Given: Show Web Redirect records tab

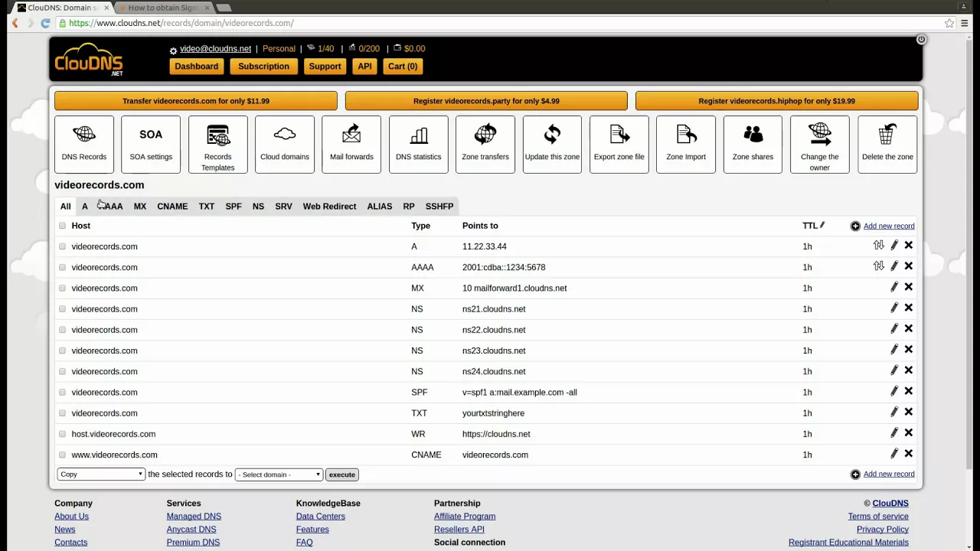Looking at the screenshot, I should click(x=329, y=206).
